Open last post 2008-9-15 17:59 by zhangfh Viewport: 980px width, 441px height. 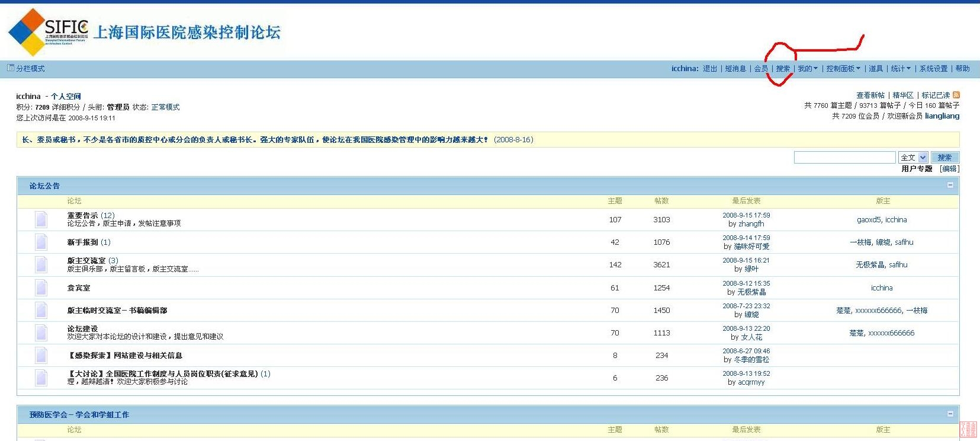(x=746, y=215)
